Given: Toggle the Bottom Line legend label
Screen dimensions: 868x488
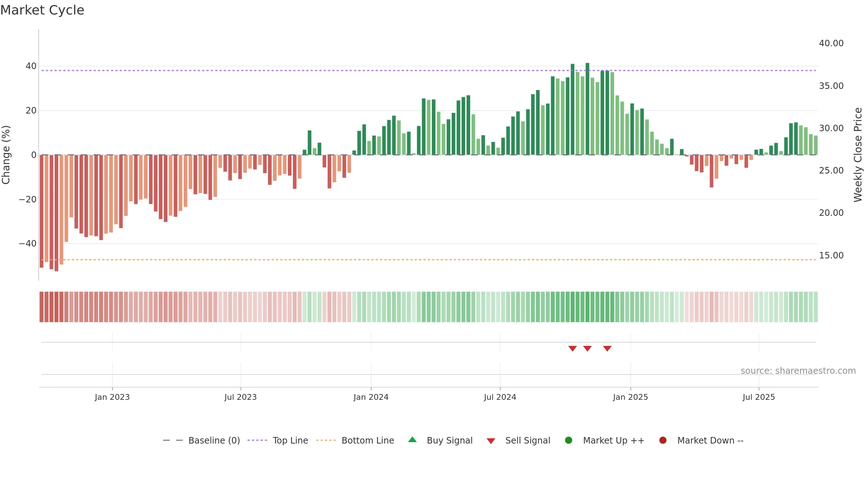Looking at the screenshot, I should 368,440.
